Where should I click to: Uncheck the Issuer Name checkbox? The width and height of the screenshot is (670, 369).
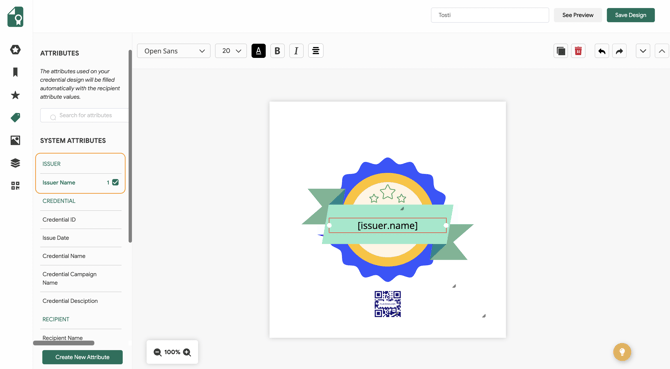point(115,182)
